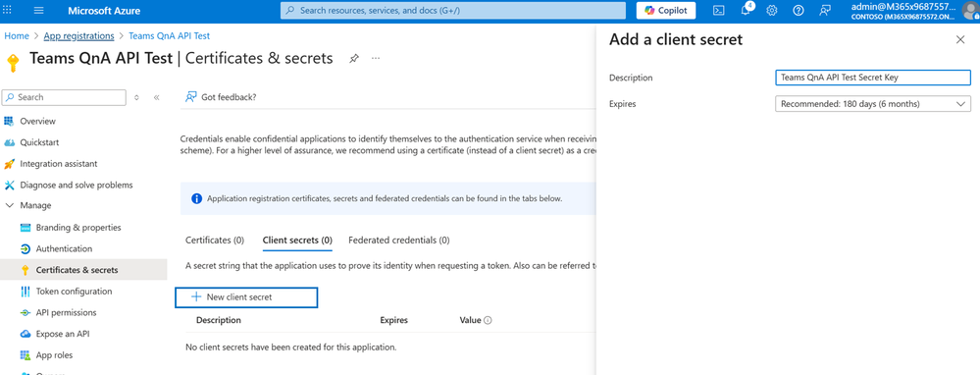Click Got feedback? link
980x375 pixels.
(222, 97)
